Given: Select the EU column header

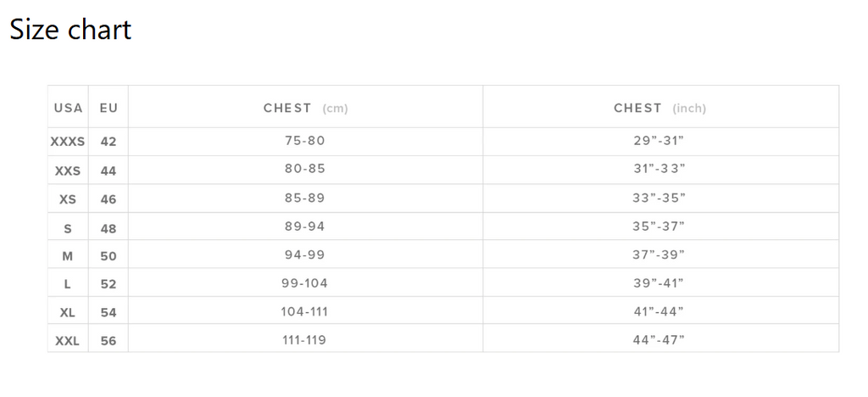Looking at the screenshot, I should click(x=108, y=108).
